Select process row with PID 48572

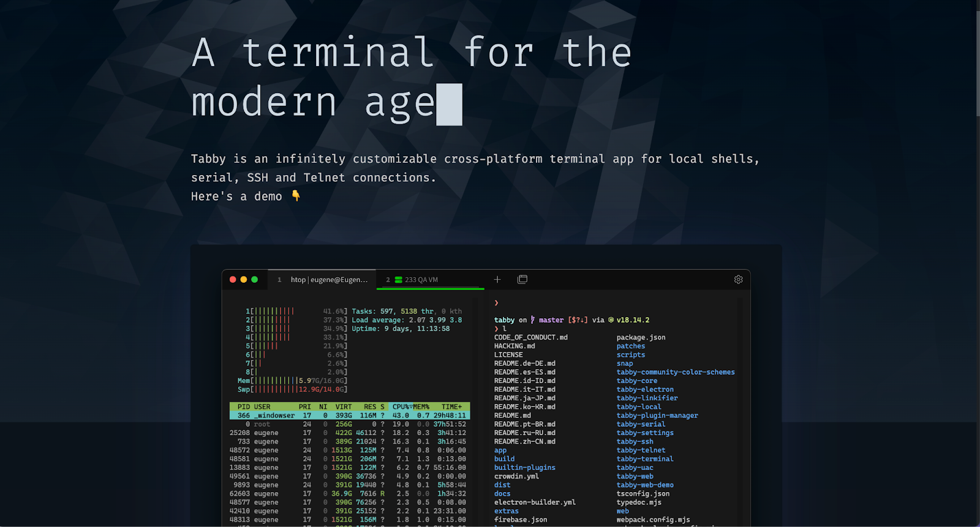(350, 450)
